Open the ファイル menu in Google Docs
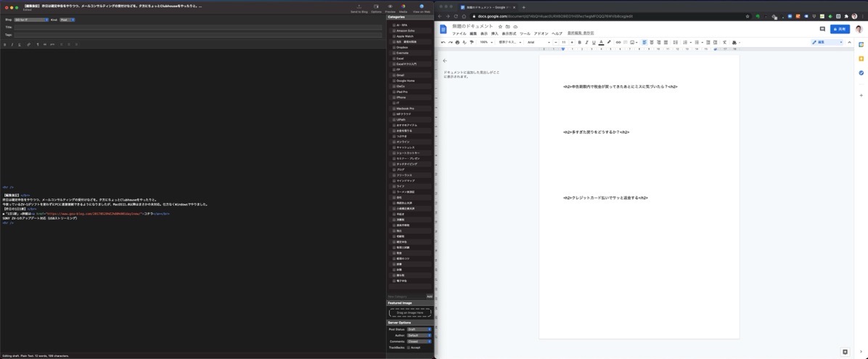The height and width of the screenshot is (359, 868). coord(459,33)
